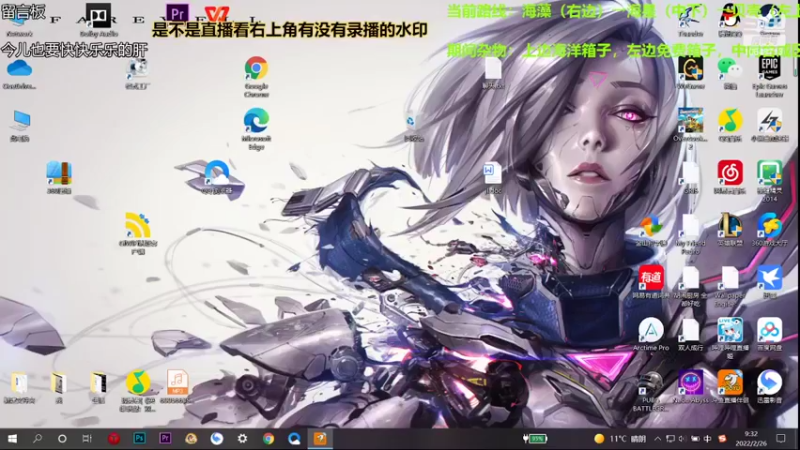Expand hidden system tray icons
The width and height of the screenshot is (800, 450).
point(658,439)
